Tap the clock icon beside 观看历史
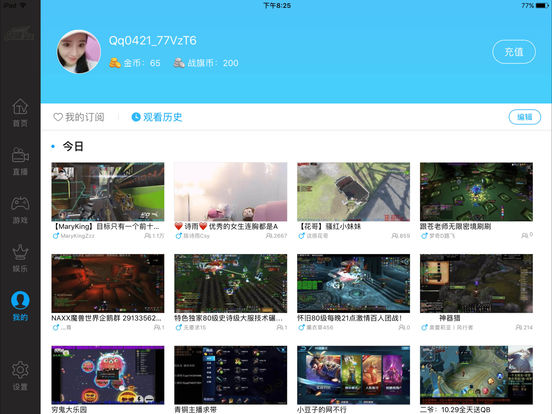This screenshot has width=552, height=414. [x=136, y=117]
